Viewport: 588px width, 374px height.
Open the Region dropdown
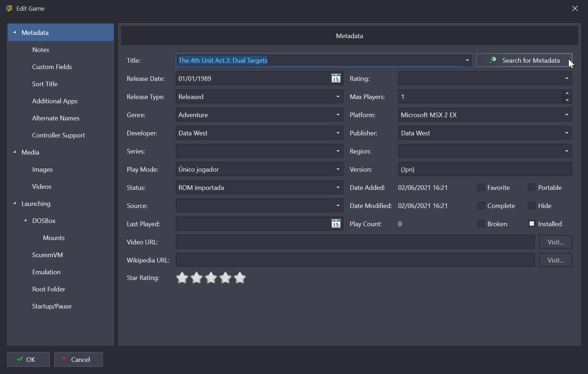coord(567,151)
